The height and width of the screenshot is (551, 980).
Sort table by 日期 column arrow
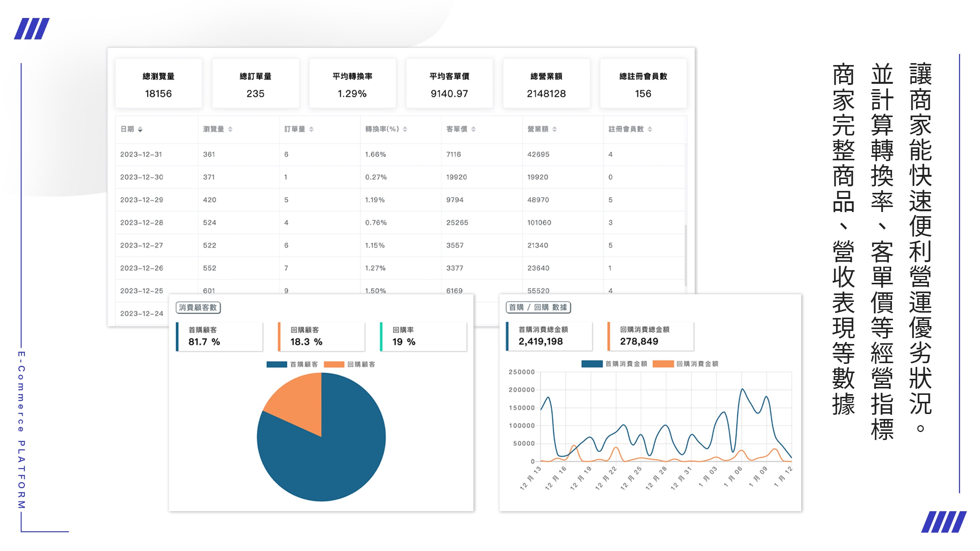(140, 129)
